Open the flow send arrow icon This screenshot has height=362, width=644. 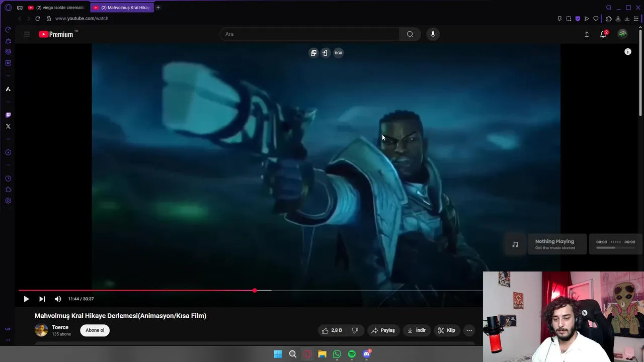point(587,19)
